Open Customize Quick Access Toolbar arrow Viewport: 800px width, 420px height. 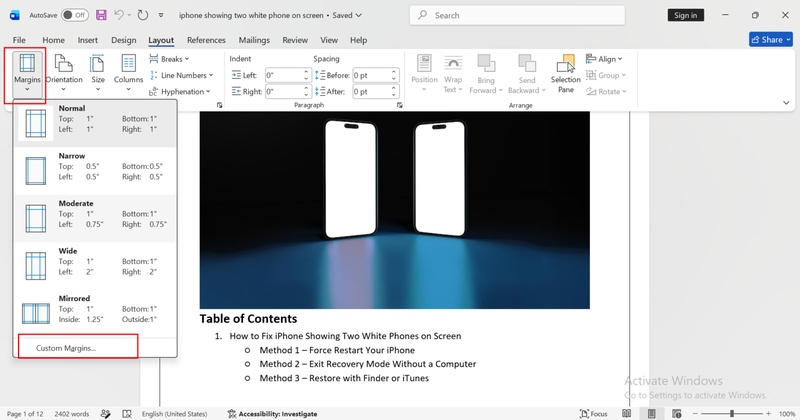click(161, 15)
